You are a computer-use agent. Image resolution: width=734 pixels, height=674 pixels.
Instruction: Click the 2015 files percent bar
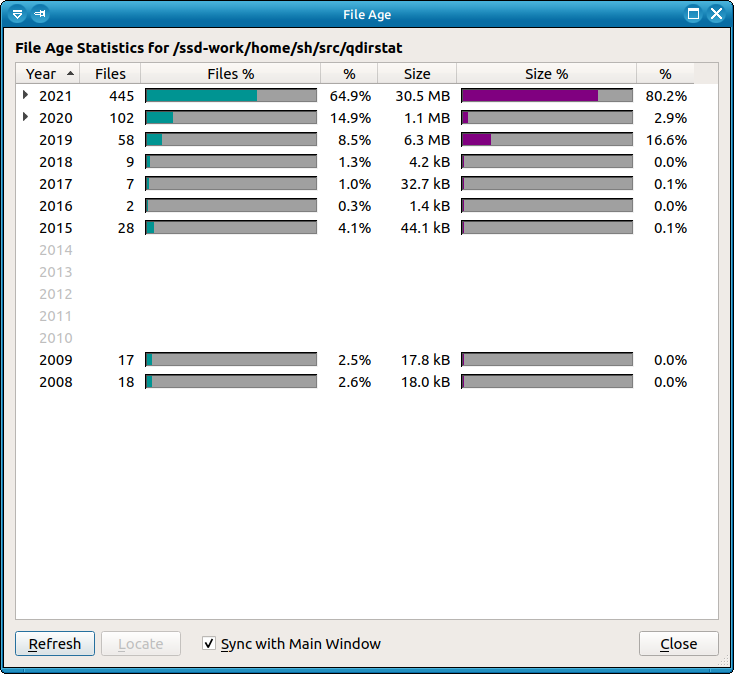click(x=231, y=227)
